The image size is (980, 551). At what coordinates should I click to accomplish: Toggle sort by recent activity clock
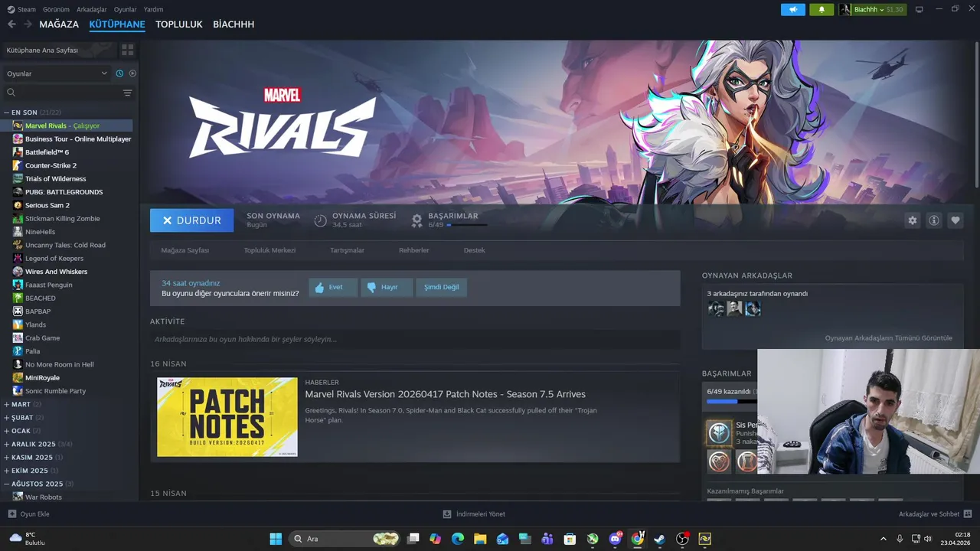pos(119,73)
